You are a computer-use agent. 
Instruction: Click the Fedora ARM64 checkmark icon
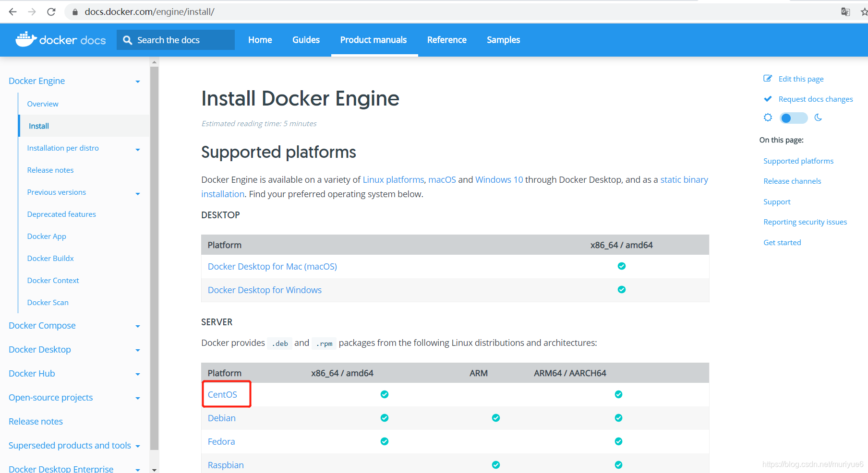coord(618,441)
